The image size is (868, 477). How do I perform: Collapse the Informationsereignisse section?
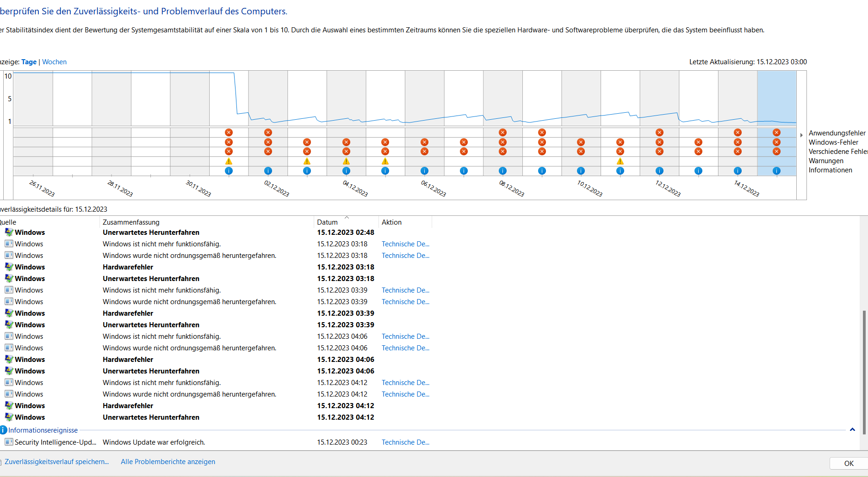[852, 430]
